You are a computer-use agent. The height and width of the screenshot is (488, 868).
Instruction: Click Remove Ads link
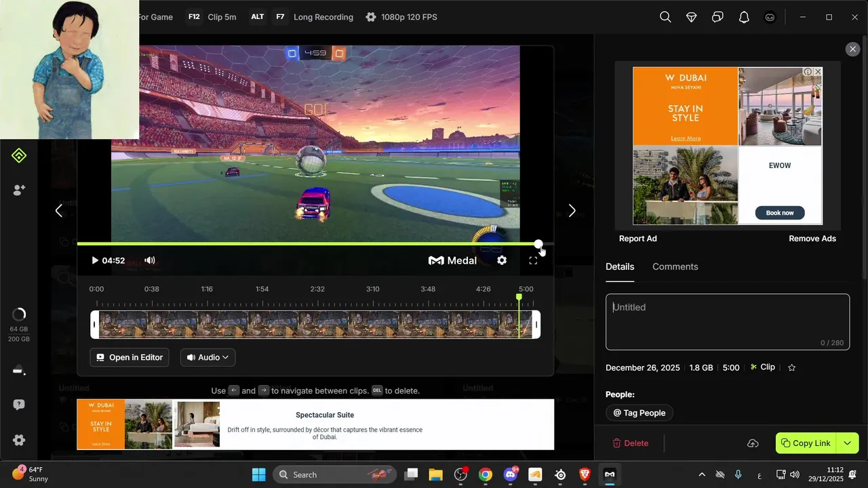pyautogui.click(x=812, y=239)
